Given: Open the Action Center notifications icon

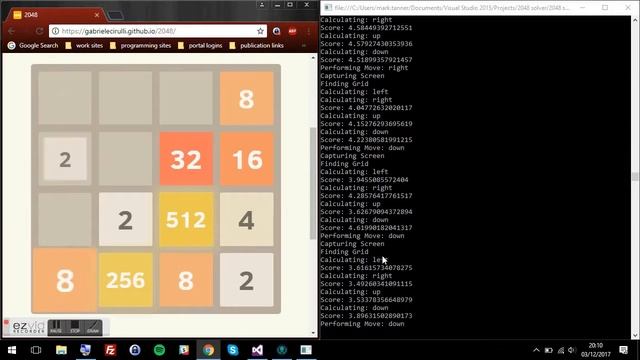Looking at the screenshot, I should coord(623,350).
